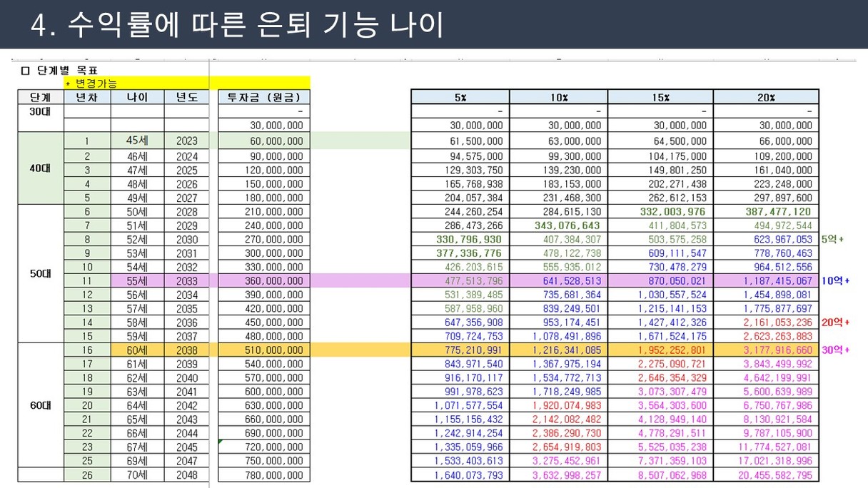The image size is (868, 488).
Task: Click the 15% return column header
Action: (660, 98)
